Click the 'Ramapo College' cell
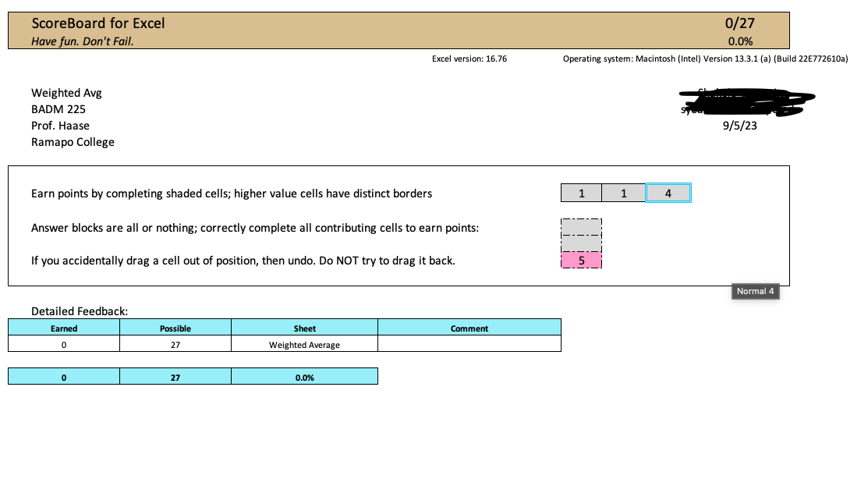868x504 pixels. coord(73,142)
